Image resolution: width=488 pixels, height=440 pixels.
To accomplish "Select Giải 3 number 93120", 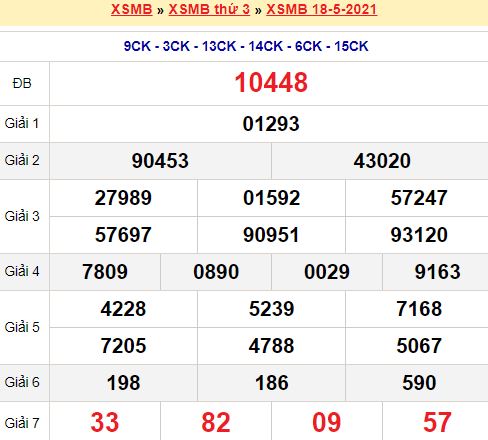I will tap(419, 235).
